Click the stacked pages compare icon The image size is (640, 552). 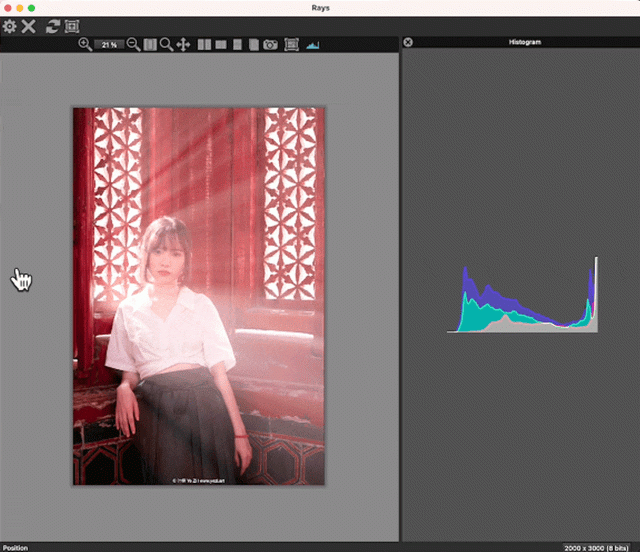253,45
